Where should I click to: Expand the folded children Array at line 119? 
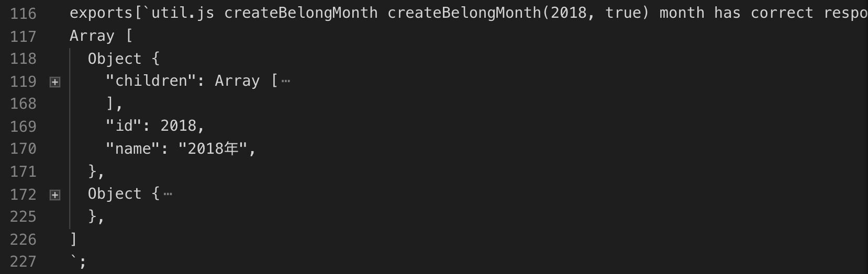pos(55,82)
